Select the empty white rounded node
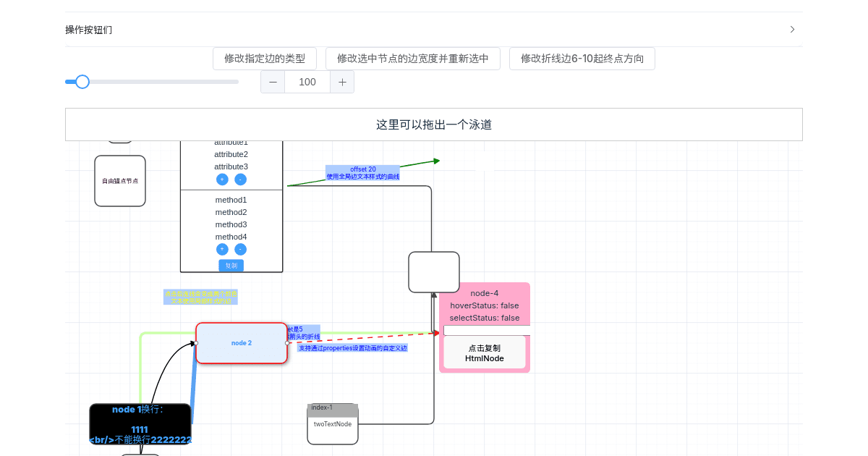This screenshot has height=456, width=868. click(434, 272)
